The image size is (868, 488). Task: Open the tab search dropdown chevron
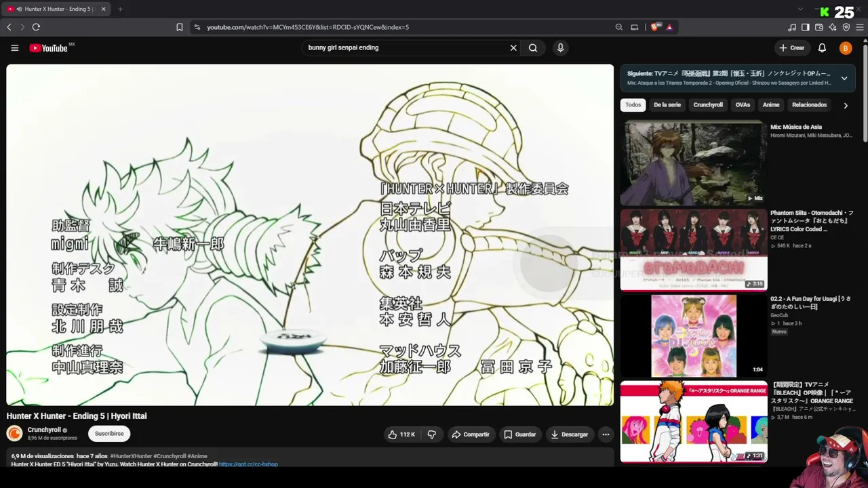[x=800, y=9]
